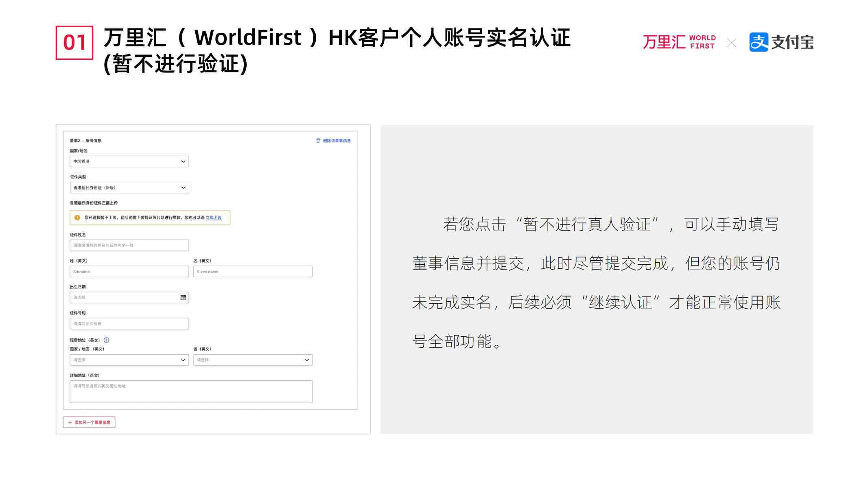This screenshot has width=868, height=488.
Task: Click the orange warning icon in the upload notice
Action: (x=77, y=218)
